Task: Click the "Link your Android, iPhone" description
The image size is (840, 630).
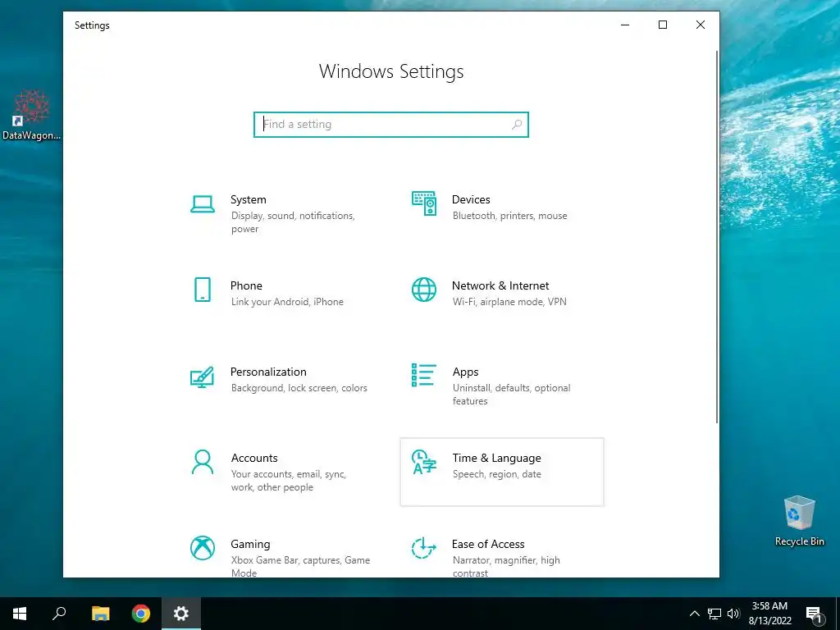Action: (x=287, y=302)
